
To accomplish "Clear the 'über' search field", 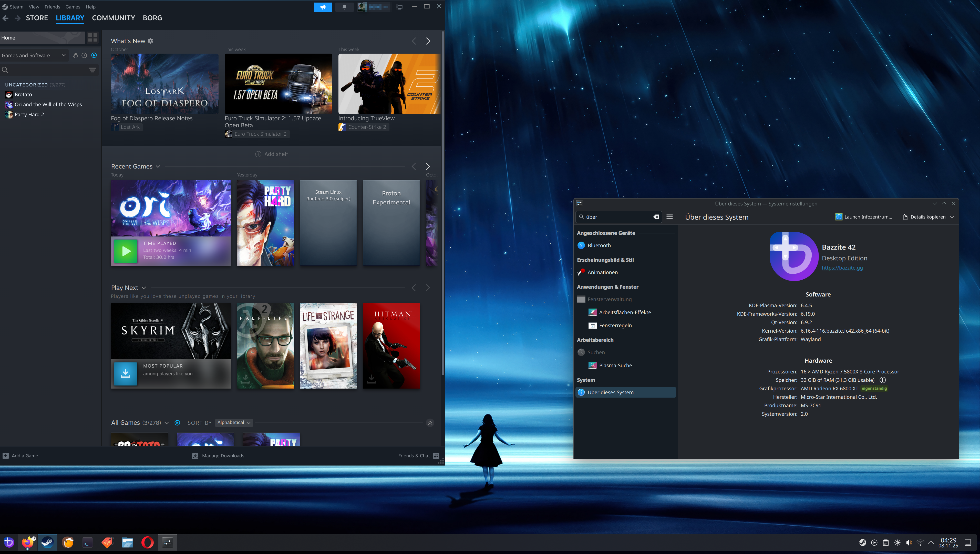I will click(x=656, y=217).
